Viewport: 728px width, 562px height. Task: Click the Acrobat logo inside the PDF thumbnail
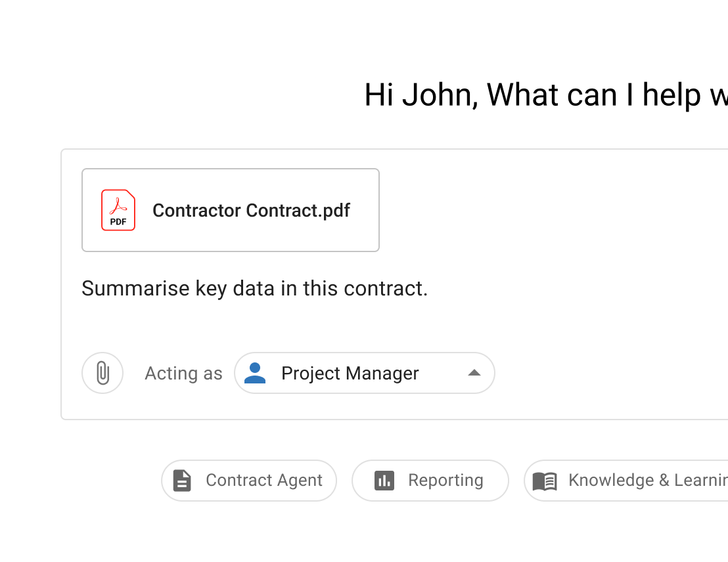coord(118,205)
